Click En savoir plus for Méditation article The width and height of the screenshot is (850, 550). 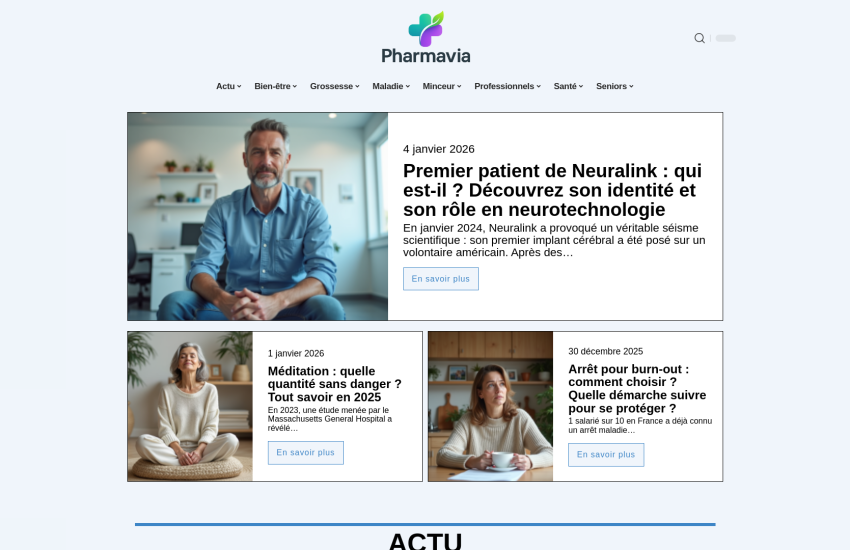(x=306, y=452)
